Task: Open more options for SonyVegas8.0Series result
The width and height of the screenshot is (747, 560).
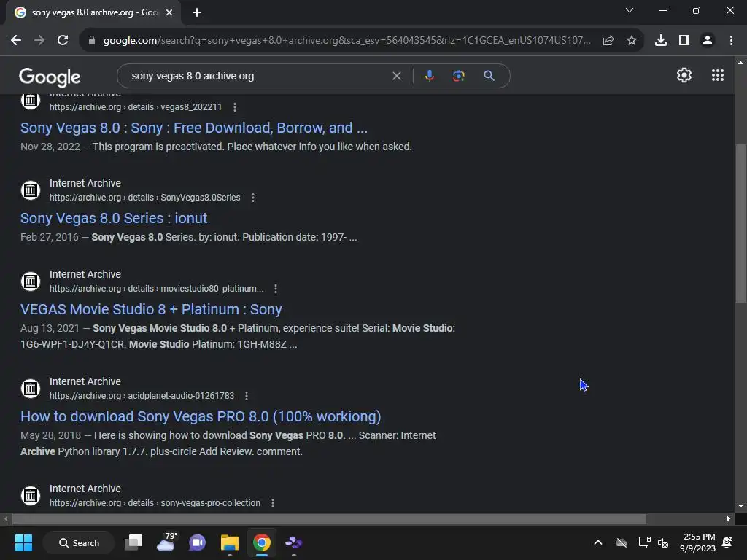Action: tap(253, 198)
